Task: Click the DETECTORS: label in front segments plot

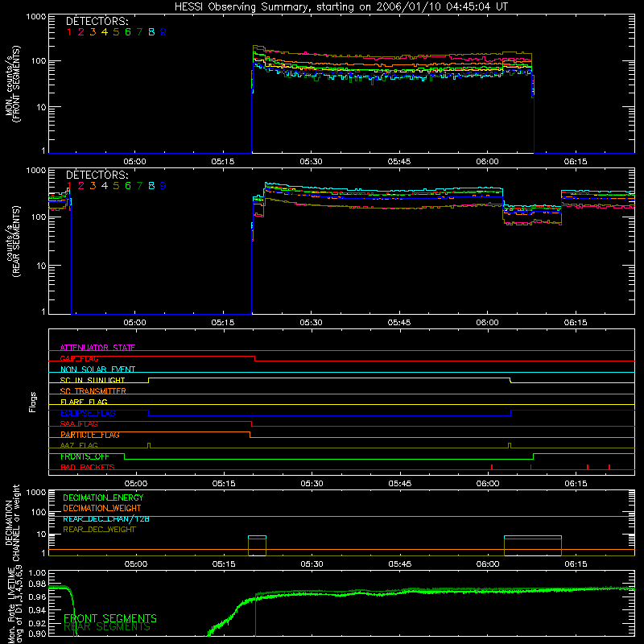Action: pos(97,21)
